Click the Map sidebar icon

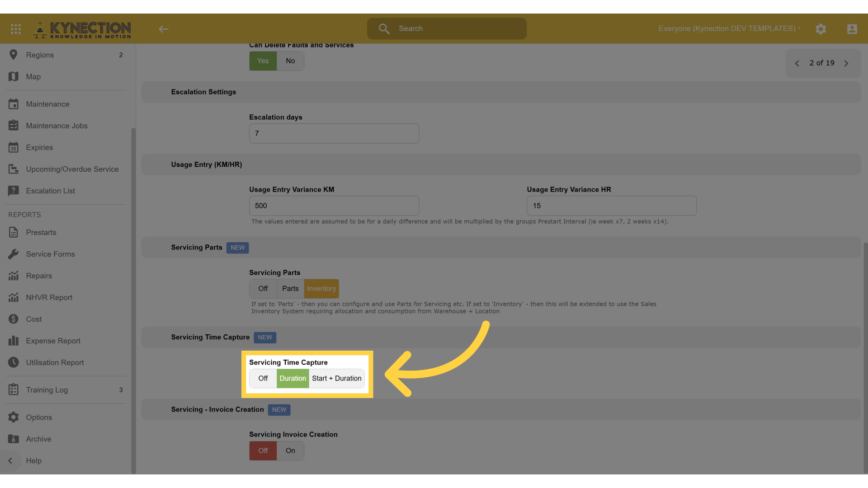pos(14,77)
